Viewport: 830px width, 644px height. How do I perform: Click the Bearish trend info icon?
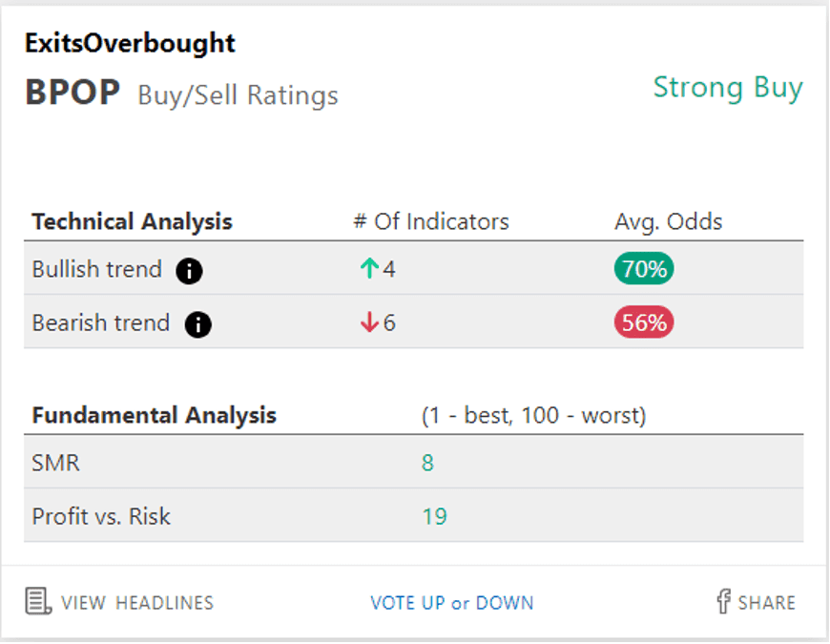click(x=197, y=324)
